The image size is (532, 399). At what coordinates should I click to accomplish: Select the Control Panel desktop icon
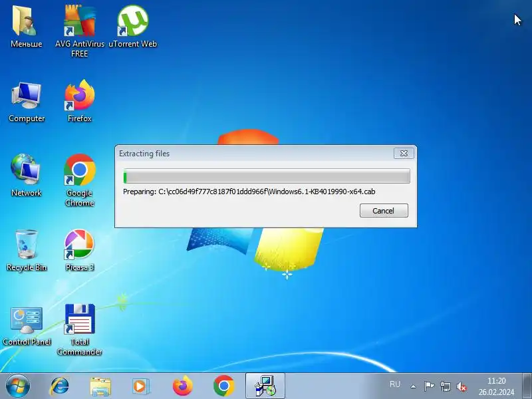tap(27, 326)
